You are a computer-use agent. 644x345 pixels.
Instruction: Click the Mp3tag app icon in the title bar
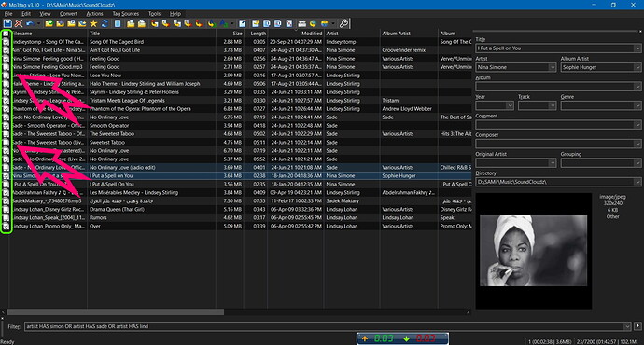(5, 5)
